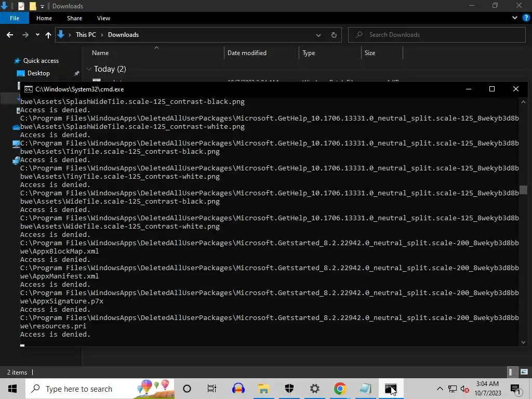Click the muted volume tray icon

coord(465,389)
